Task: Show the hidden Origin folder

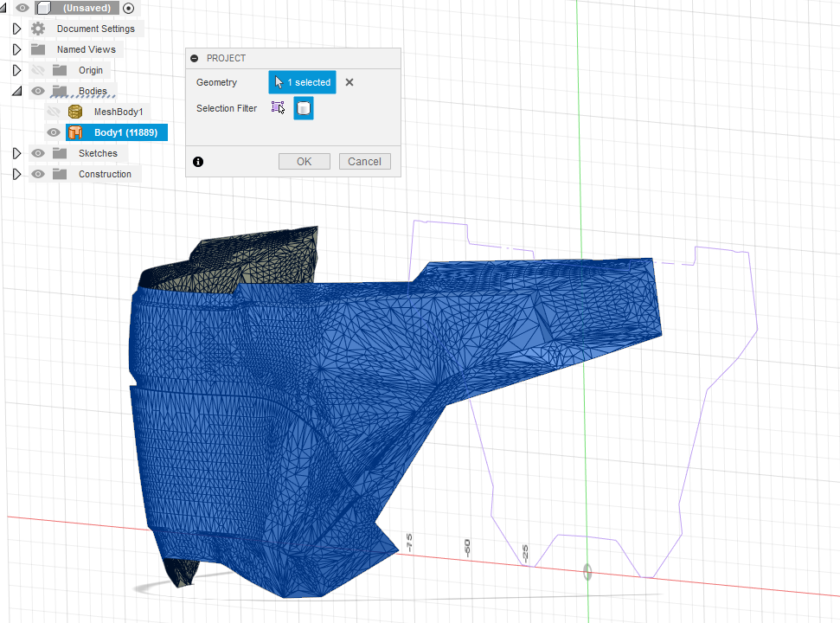Action: (x=37, y=70)
